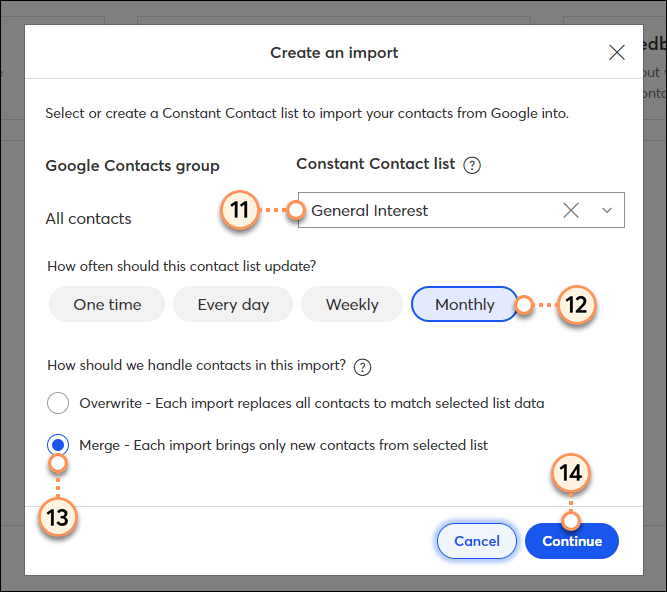667x592 pixels.
Task: Choose the Merge radio option
Action: tap(58, 445)
